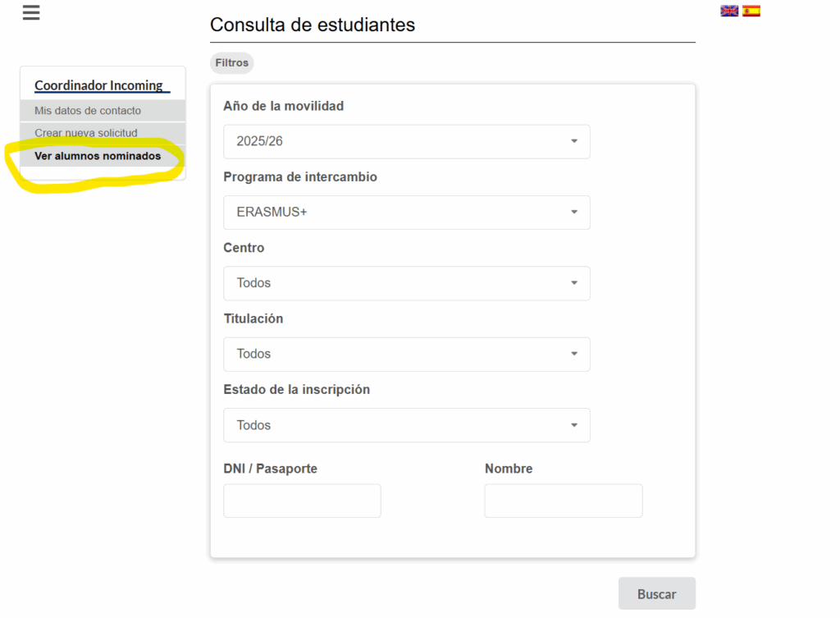The height and width of the screenshot is (618, 840).
Task: Toggle the Filtros chip
Action: coord(231,62)
